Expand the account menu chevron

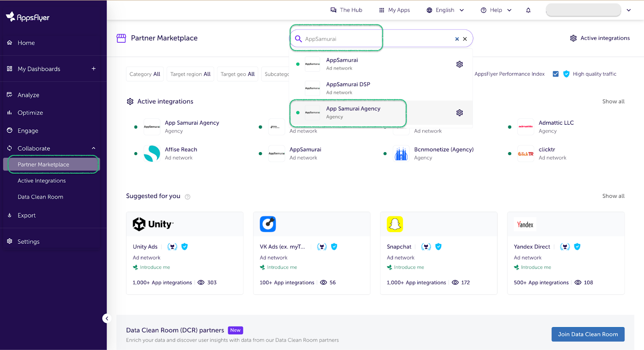coord(629,10)
